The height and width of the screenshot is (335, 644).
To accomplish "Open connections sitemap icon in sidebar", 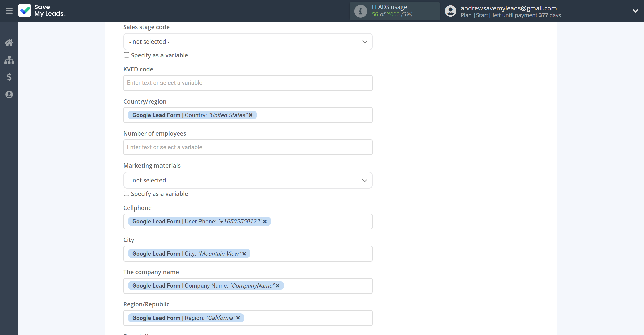I will (9, 60).
